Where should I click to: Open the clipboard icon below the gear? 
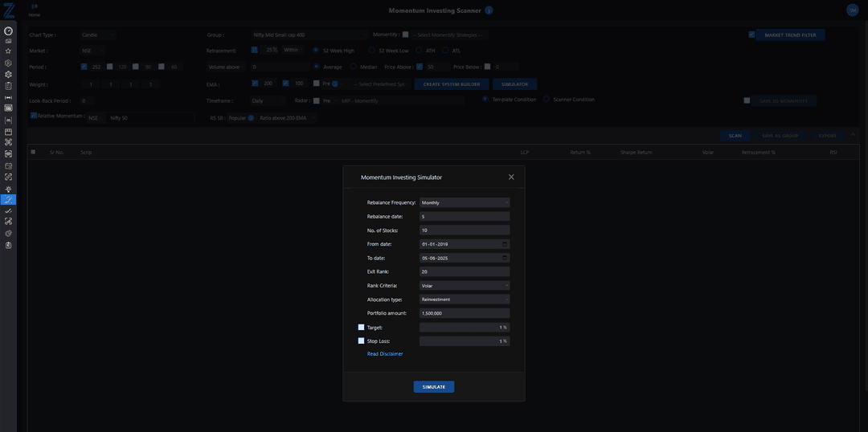tap(8, 86)
